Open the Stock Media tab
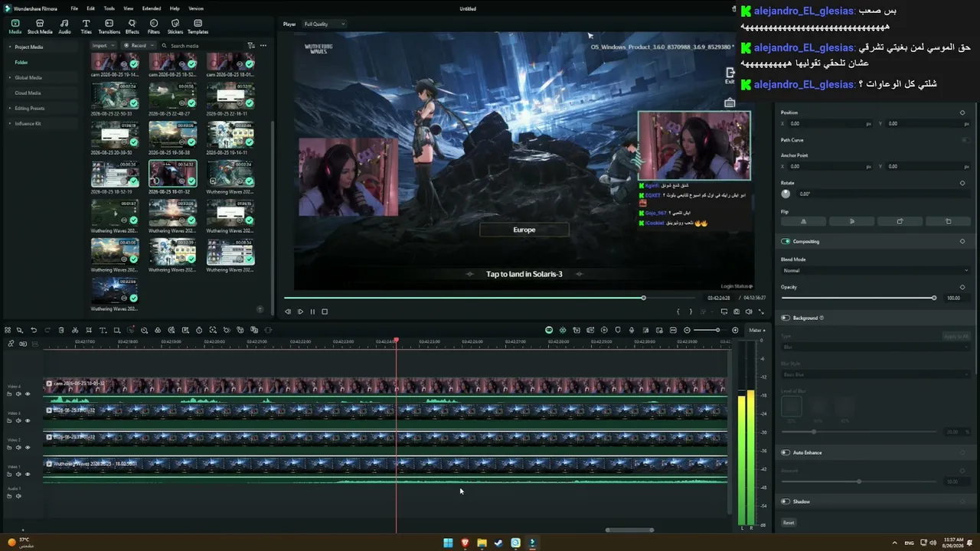The height and width of the screenshot is (551, 980). pyautogui.click(x=40, y=27)
